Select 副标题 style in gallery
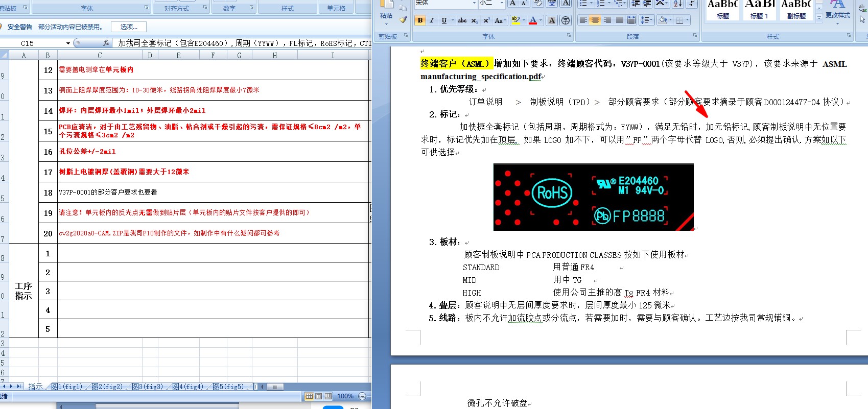Screen dimensions: 868x409 (796, 10)
